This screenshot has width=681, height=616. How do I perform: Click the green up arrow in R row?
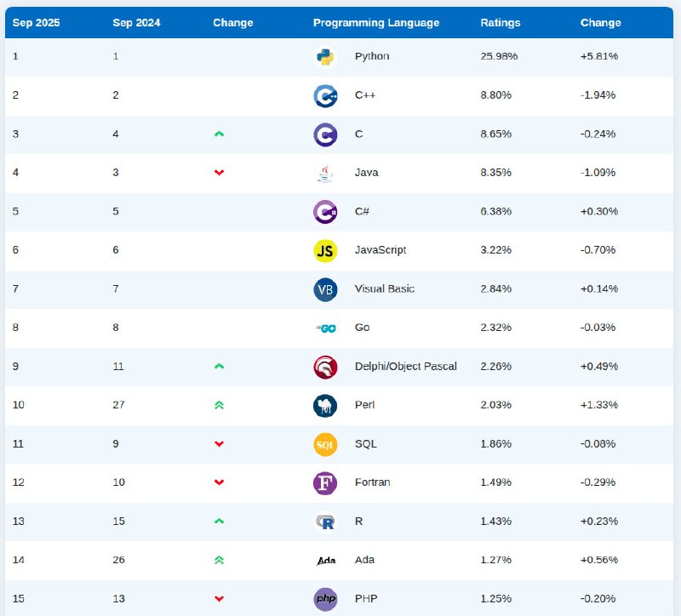tap(219, 521)
